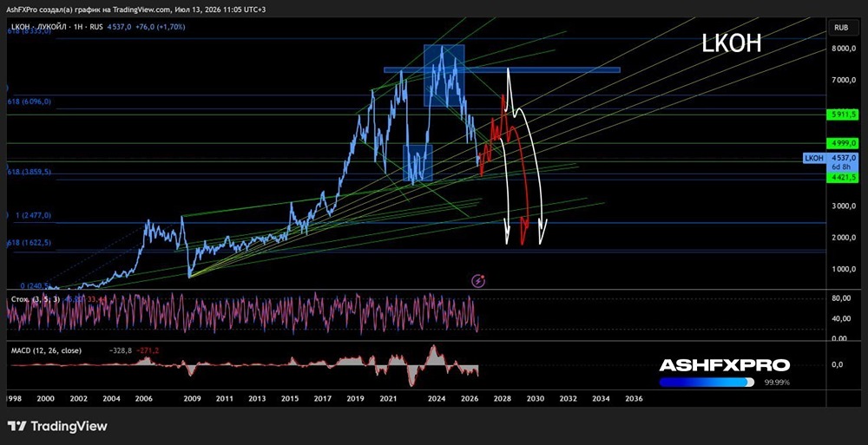Click the blue horizontal resistance zone rectangle
The width and height of the screenshot is (868, 445).
(x=502, y=69)
